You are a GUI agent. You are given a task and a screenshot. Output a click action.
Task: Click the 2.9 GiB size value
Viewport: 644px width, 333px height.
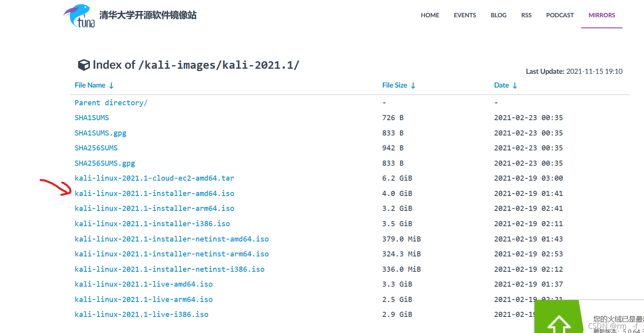pyautogui.click(x=397, y=315)
